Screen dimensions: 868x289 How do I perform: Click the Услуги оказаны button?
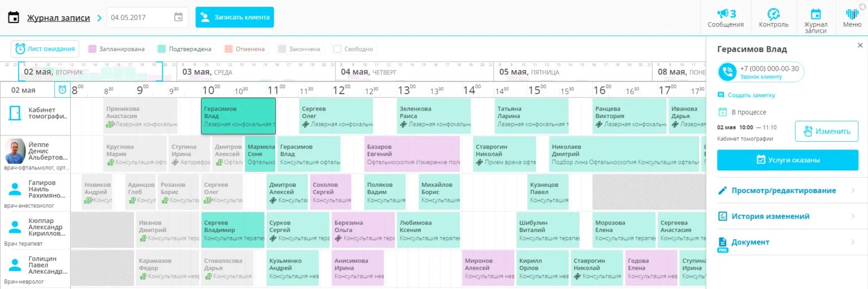[787, 160]
